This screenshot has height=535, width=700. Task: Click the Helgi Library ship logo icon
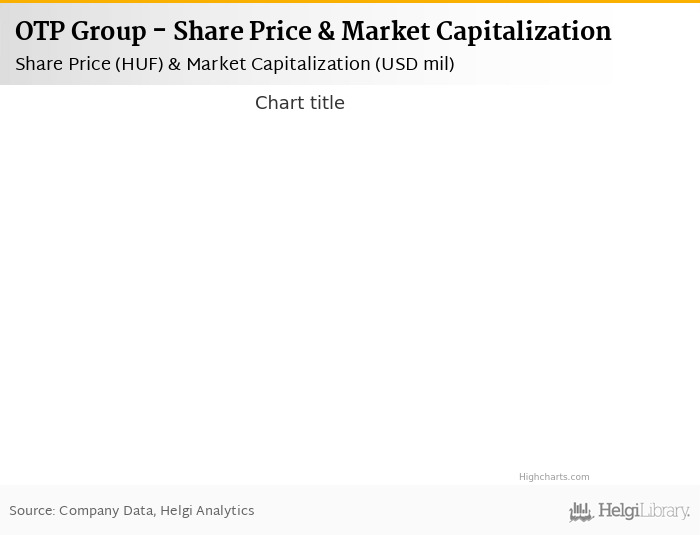click(x=581, y=512)
